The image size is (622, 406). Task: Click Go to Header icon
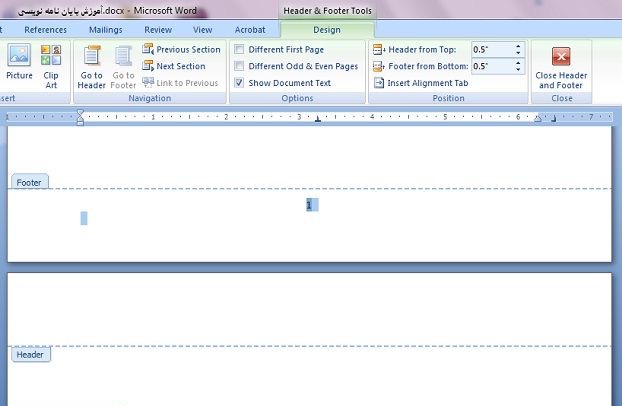click(x=91, y=68)
